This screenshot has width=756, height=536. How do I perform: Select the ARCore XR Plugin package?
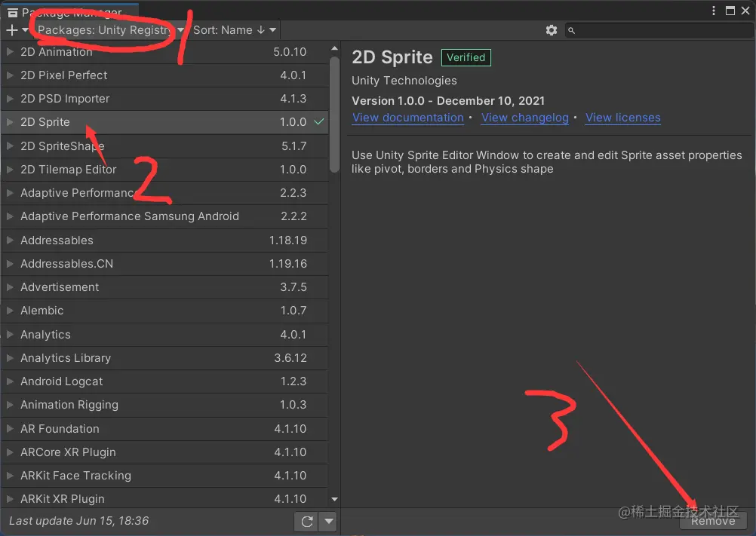pyautogui.click(x=164, y=452)
